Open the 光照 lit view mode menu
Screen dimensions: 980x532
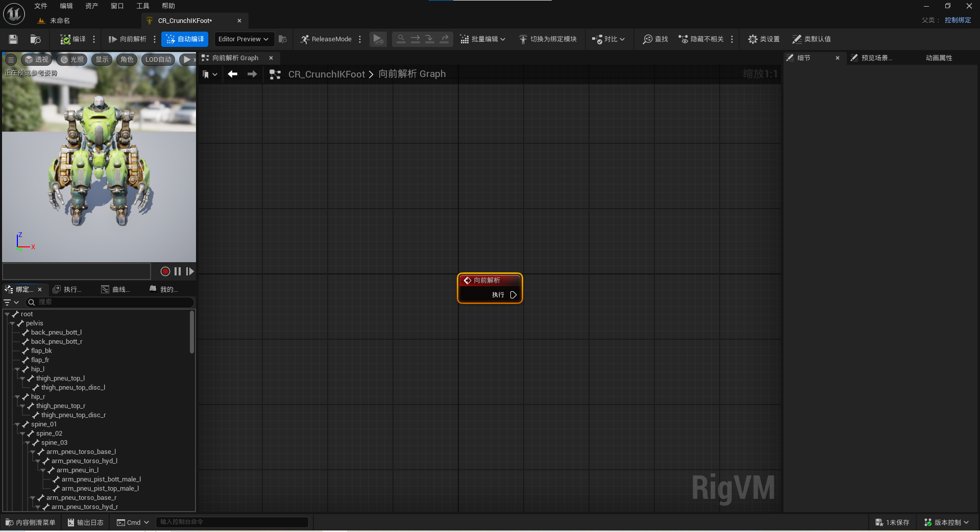(x=72, y=60)
